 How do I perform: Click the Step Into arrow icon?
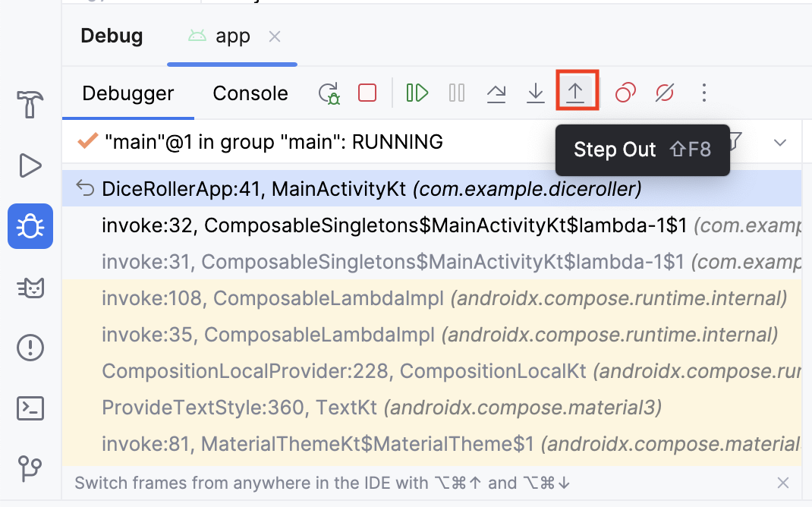click(x=536, y=93)
